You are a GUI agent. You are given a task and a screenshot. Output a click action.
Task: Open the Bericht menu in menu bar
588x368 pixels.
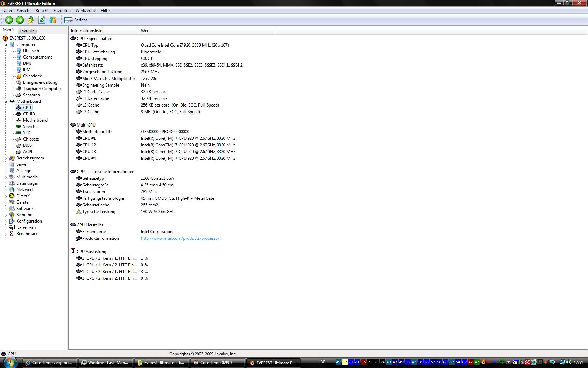click(x=42, y=11)
